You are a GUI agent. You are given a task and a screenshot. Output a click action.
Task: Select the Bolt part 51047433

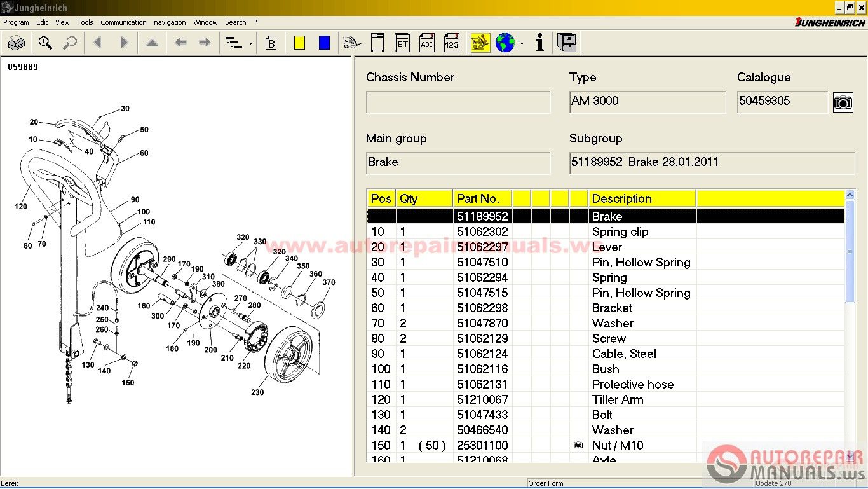tap(482, 415)
